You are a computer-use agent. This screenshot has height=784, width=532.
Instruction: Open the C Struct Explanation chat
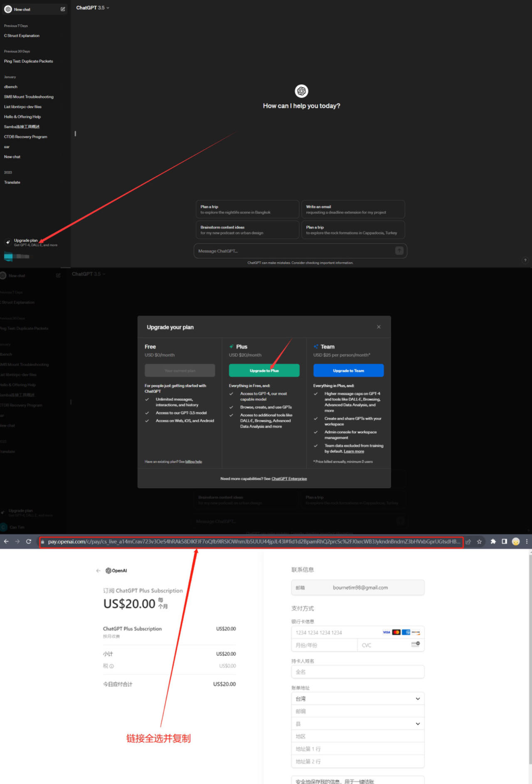[22, 36]
